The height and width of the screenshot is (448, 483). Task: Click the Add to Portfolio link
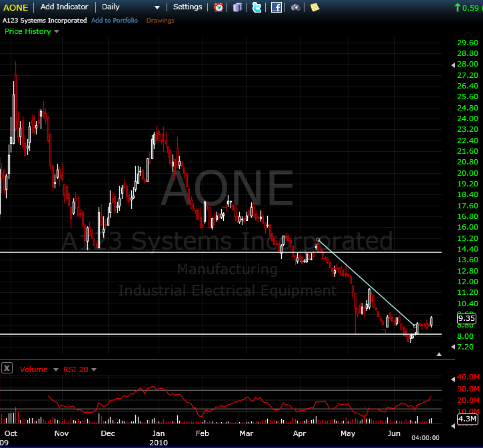pyautogui.click(x=115, y=21)
